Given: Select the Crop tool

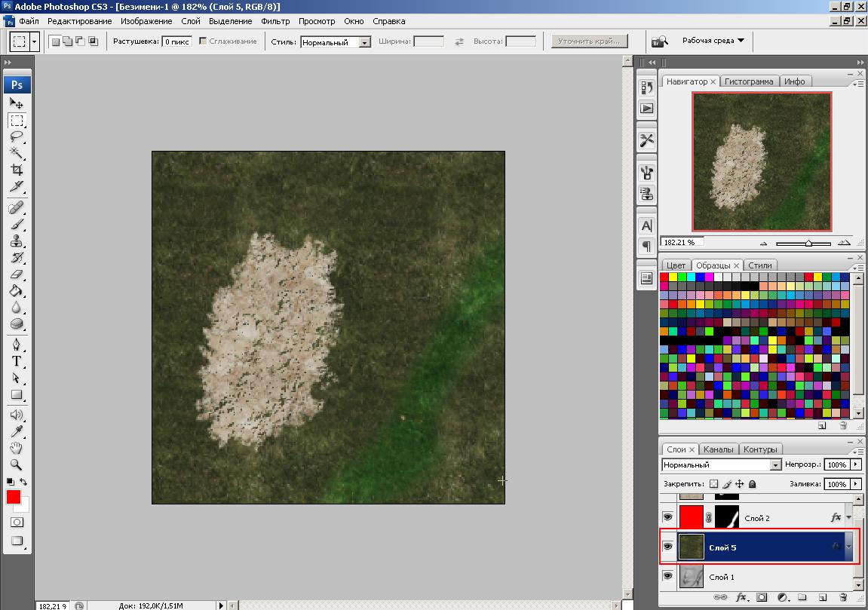Looking at the screenshot, I should click(17, 170).
